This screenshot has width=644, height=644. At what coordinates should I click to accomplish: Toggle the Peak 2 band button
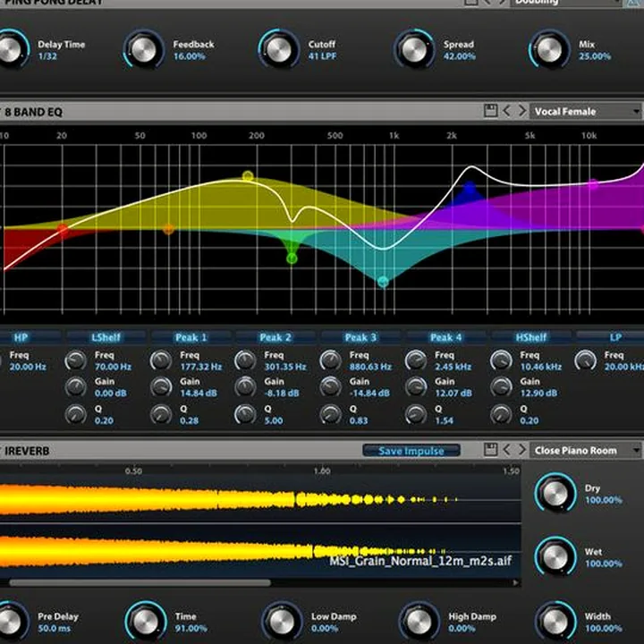[275, 337]
